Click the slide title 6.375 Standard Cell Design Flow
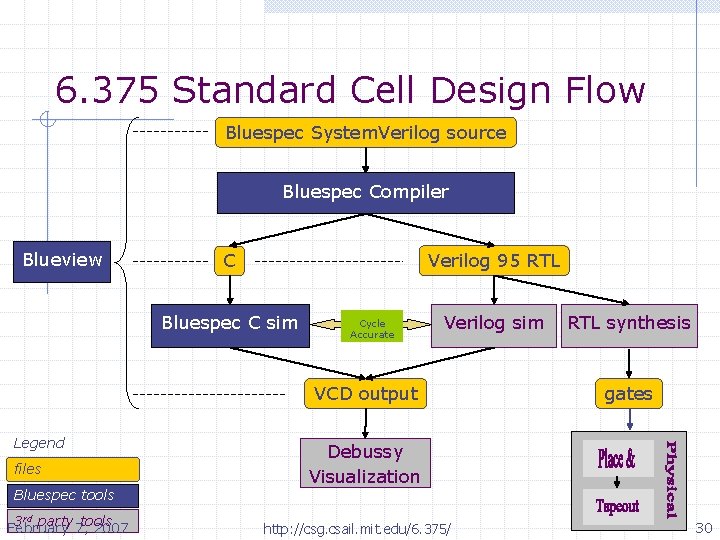 point(350,90)
